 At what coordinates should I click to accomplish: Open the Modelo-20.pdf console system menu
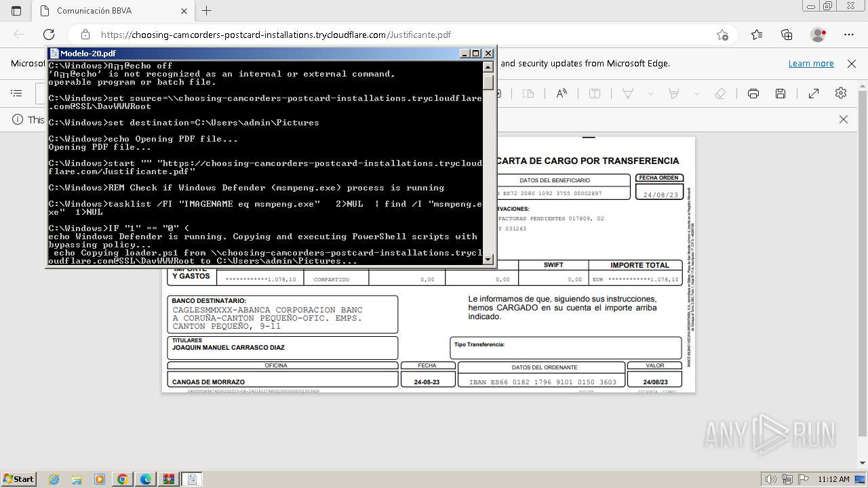point(54,54)
